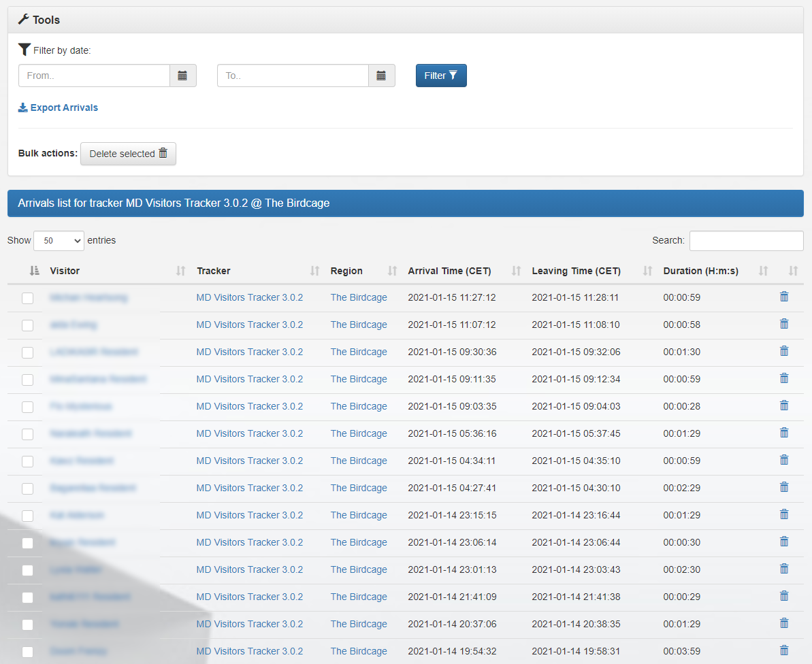Image resolution: width=812 pixels, height=664 pixels.
Task: Select checkbox of 09:03:35 arrival row
Action: pos(27,407)
